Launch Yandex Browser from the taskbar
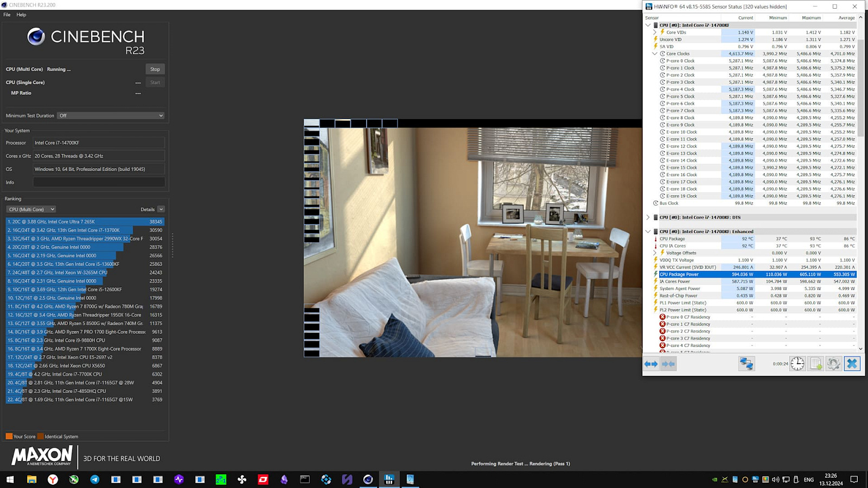The height and width of the screenshot is (488, 868). click(53, 479)
